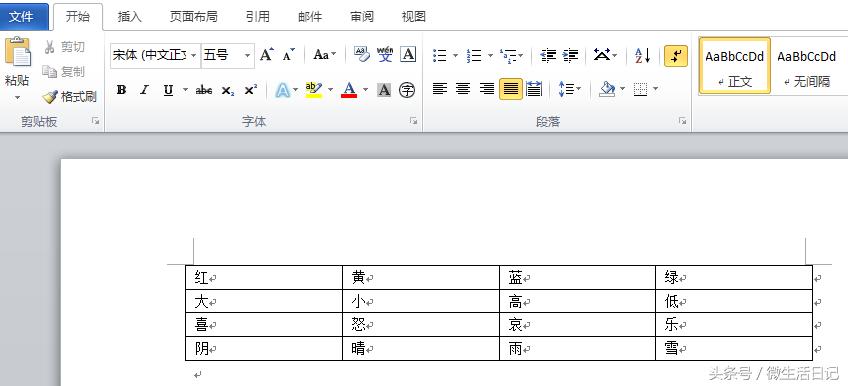848x386 pixels.
Task: Open the highlight color dropdown arrow
Action: click(x=330, y=89)
